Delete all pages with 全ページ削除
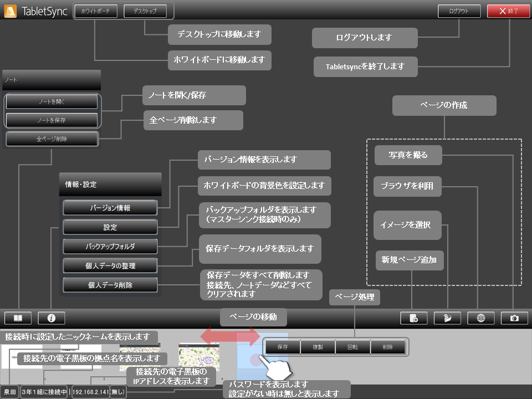 52,139
